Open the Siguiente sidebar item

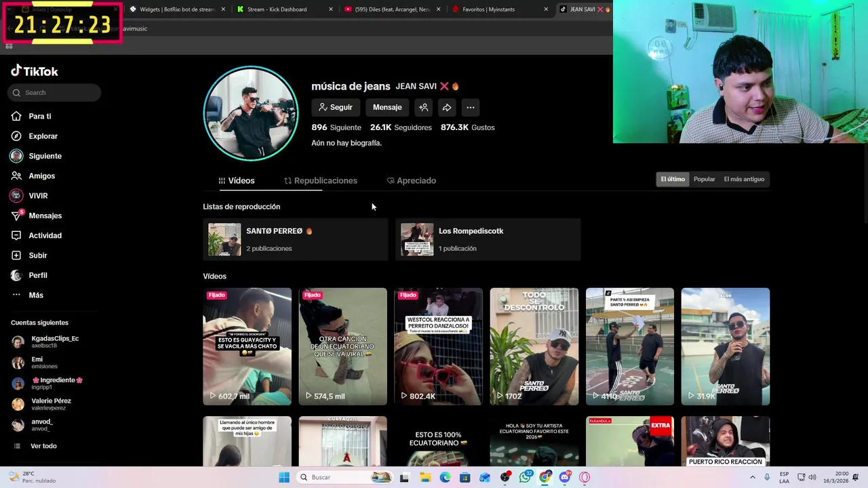click(36, 156)
